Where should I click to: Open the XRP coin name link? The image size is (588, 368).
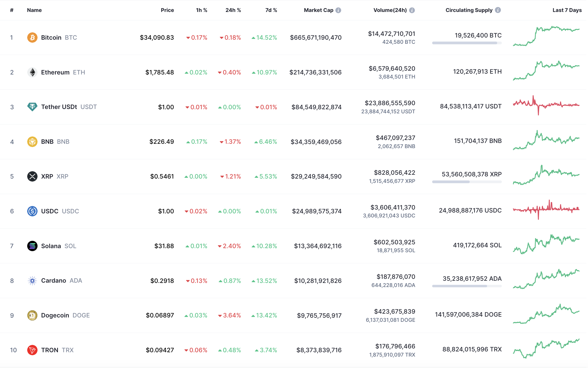click(x=47, y=176)
